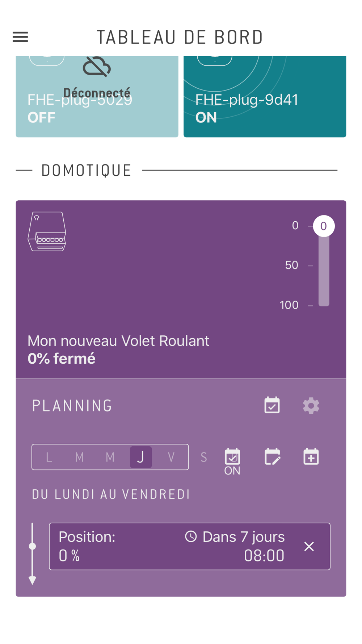Select Friday V in day selector

(171, 457)
